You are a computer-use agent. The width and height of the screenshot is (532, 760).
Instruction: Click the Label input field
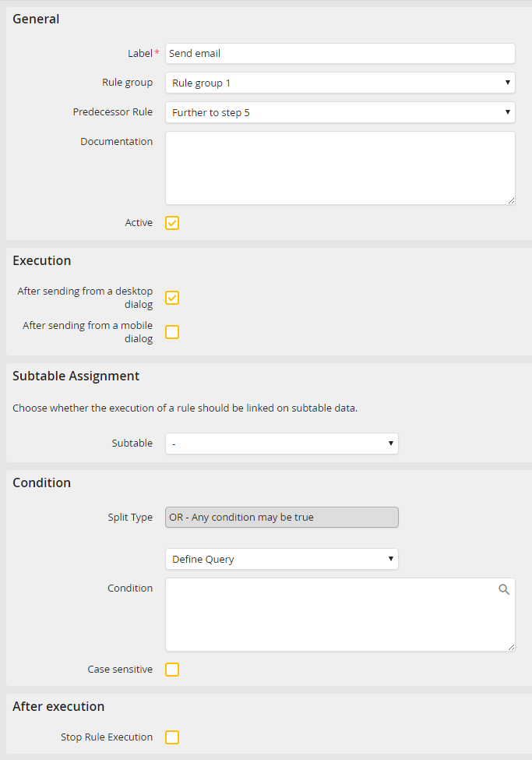340,53
